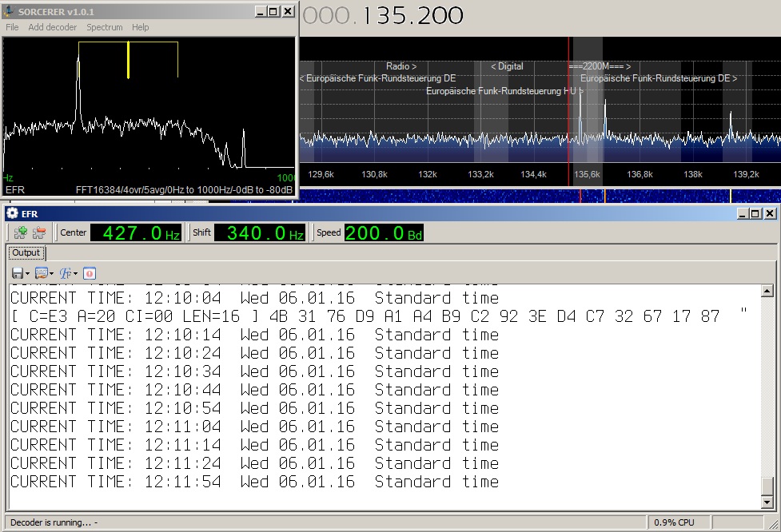This screenshot has height=532, width=781.
Task: Open the font dropdown arrow
Action: click(x=75, y=274)
